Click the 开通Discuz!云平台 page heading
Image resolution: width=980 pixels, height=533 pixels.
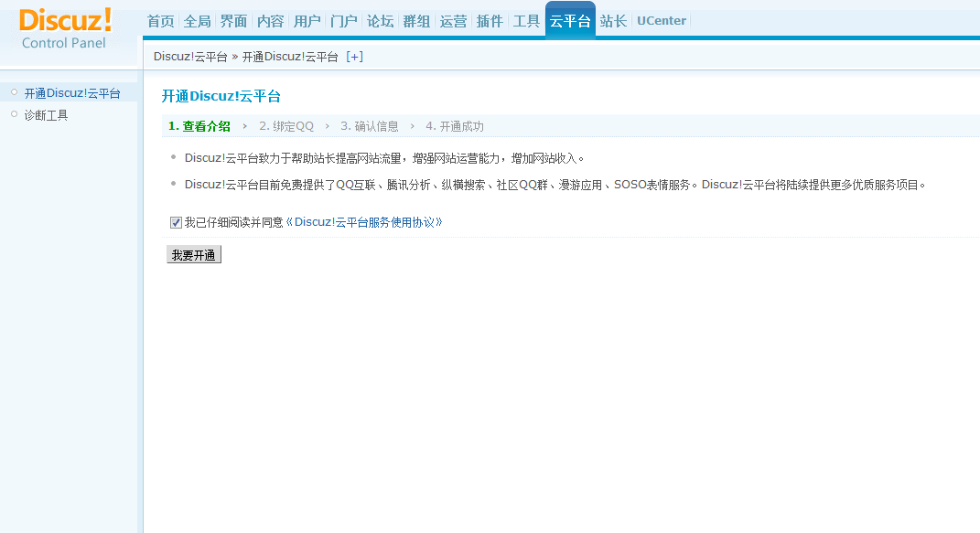click(x=221, y=96)
